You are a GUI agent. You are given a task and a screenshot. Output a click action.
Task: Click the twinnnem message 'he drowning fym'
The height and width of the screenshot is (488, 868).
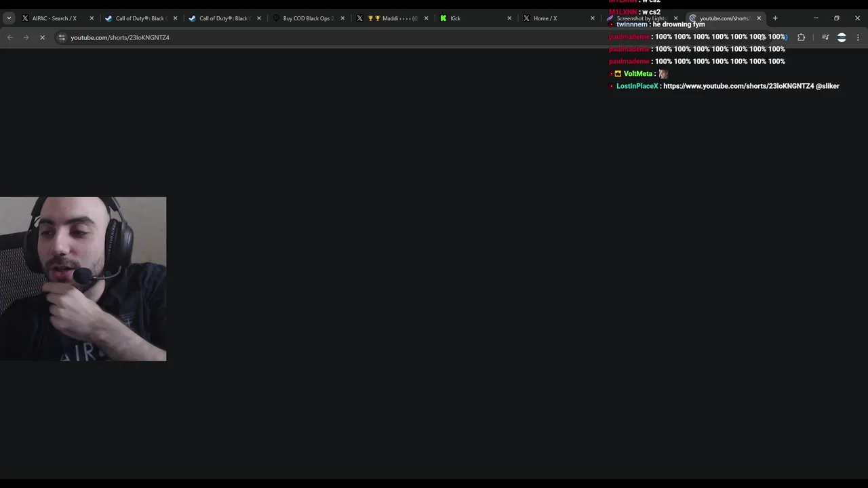click(x=679, y=24)
